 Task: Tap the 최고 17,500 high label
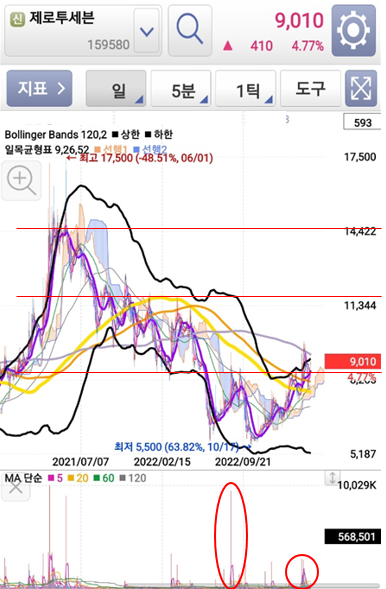pos(140,158)
